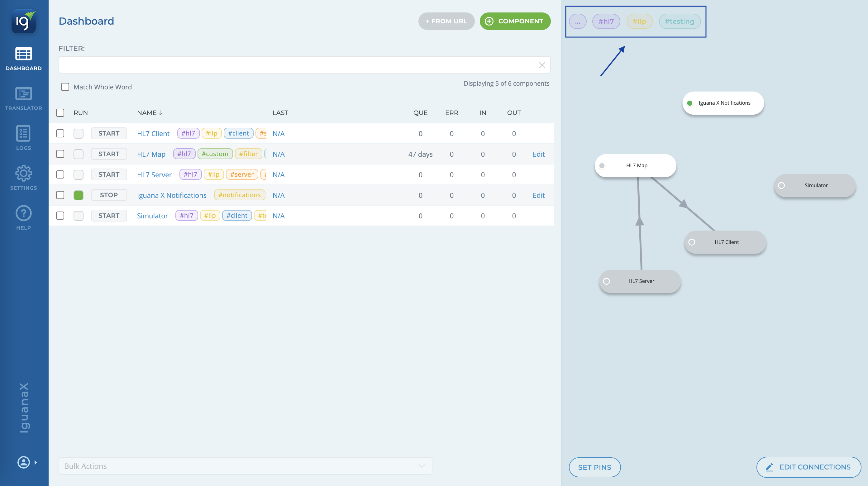The height and width of the screenshot is (486, 868).
Task: Start the HL7 Server component
Action: tap(109, 174)
